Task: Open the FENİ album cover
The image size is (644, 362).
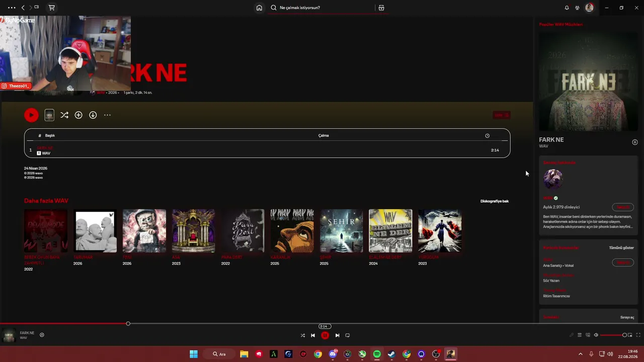Action: click(144, 231)
